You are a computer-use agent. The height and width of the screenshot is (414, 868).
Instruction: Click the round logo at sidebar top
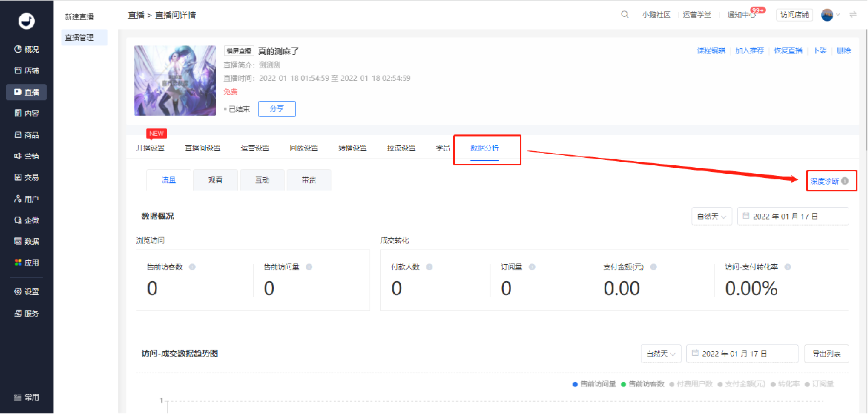(x=27, y=21)
